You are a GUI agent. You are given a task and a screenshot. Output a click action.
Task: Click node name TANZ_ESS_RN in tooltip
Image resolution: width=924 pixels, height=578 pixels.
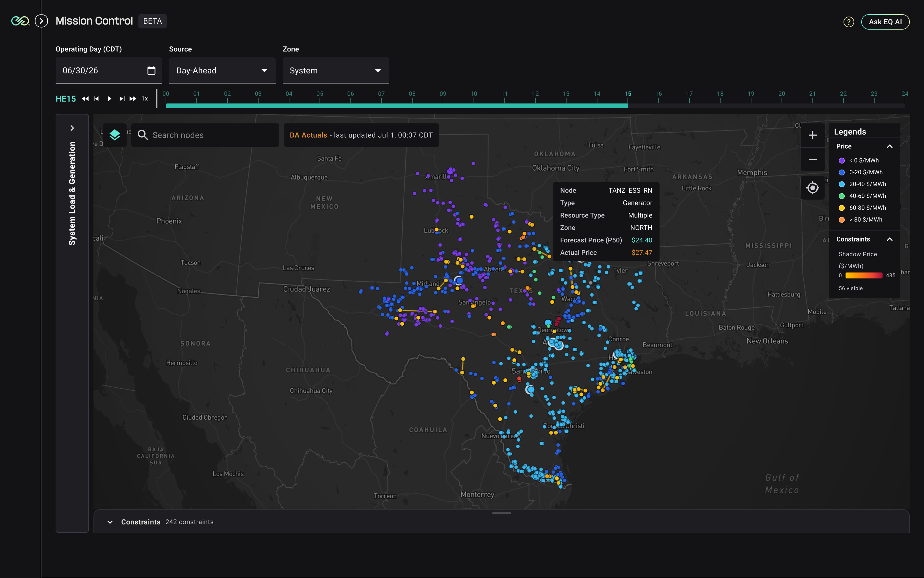coord(630,190)
